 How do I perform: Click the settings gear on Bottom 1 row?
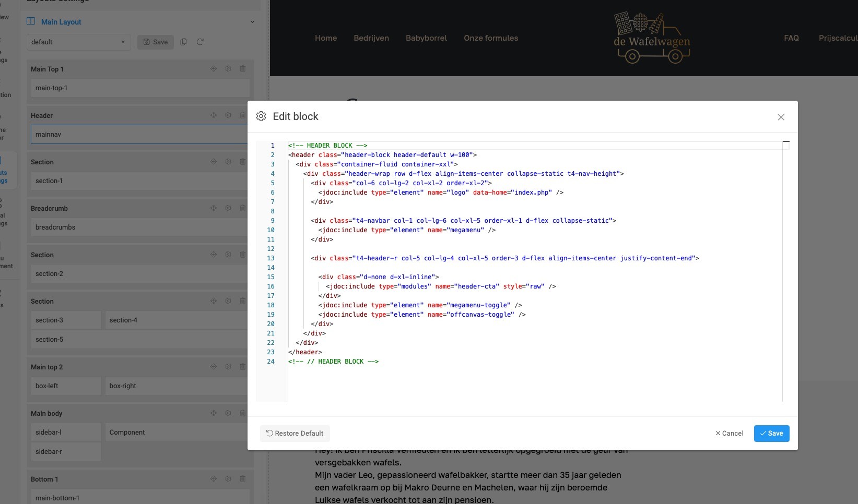(228, 479)
